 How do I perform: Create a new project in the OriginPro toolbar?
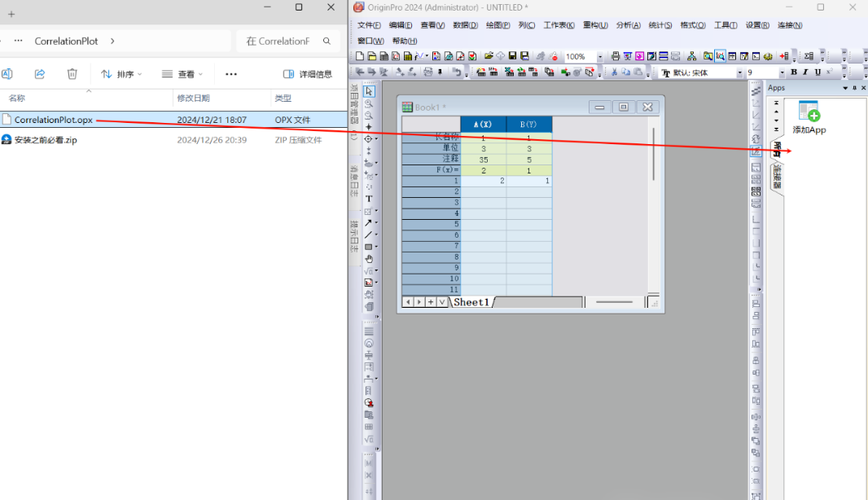click(x=360, y=56)
